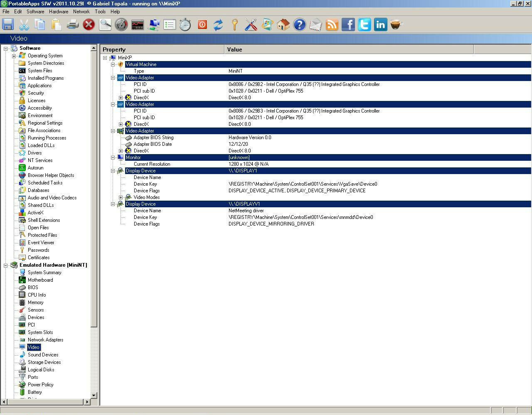Expand DirectX under the 0x29B3 adapter
Viewport: 532px width, 415px height.
pos(121,124)
